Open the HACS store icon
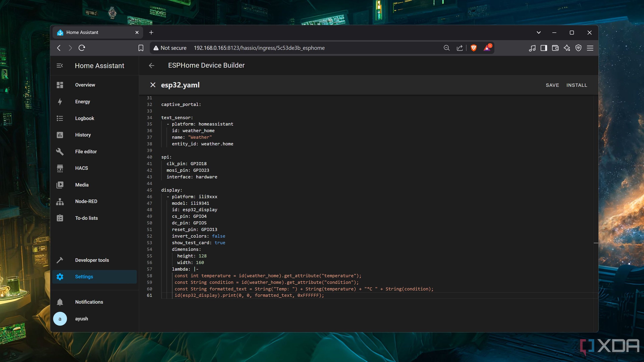Image resolution: width=644 pixels, height=362 pixels. coord(60,168)
